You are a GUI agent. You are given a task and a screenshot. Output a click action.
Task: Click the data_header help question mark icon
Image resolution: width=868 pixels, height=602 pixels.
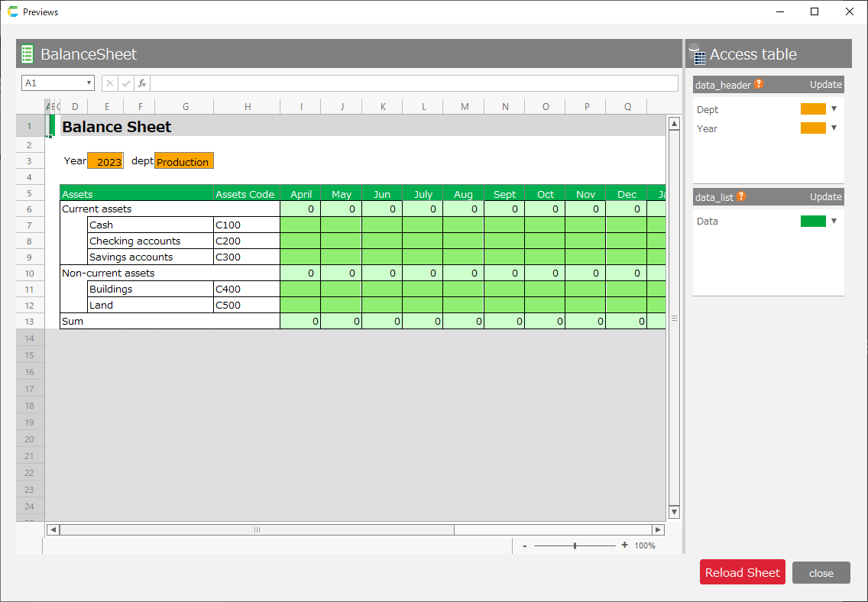(759, 85)
